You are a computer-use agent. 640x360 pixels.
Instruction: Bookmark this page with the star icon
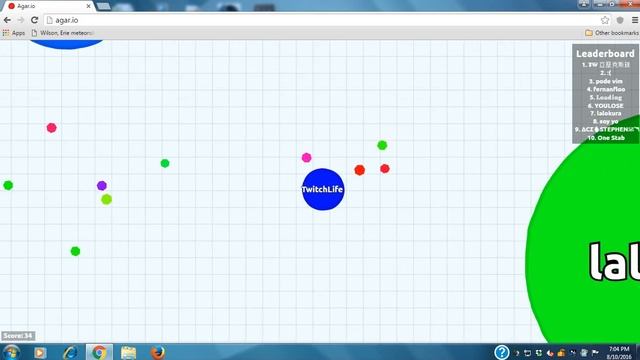pos(605,20)
